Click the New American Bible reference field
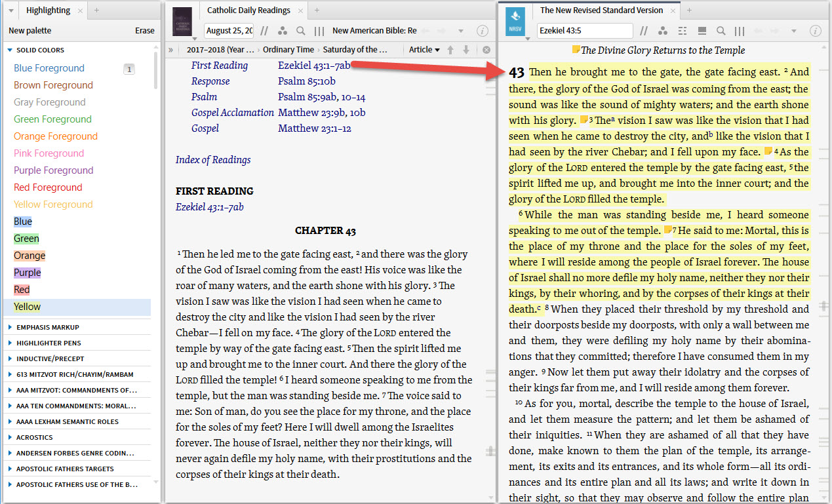Image resolution: width=832 pixels, height=504 pixels. (374, 31)
